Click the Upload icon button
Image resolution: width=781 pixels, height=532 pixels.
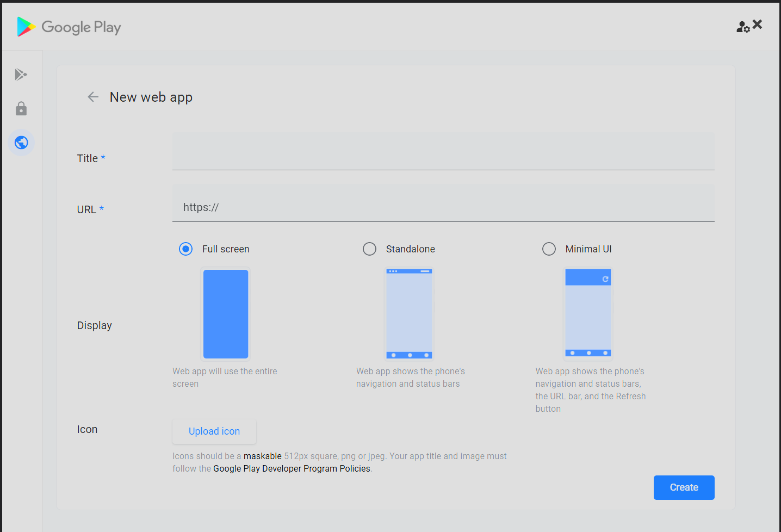(x=214, y=431)
